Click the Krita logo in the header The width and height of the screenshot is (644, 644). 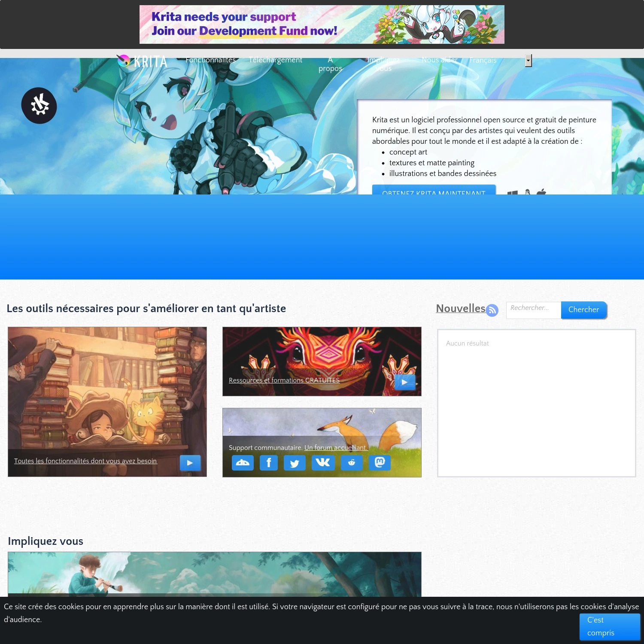click(142, 61)
